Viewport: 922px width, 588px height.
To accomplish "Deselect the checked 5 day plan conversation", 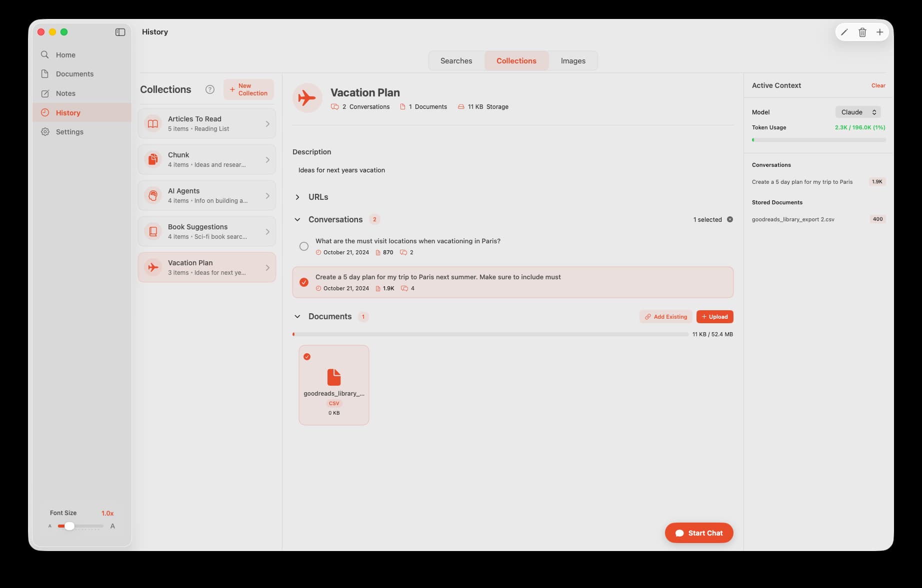I will click(x=304, y=282).
